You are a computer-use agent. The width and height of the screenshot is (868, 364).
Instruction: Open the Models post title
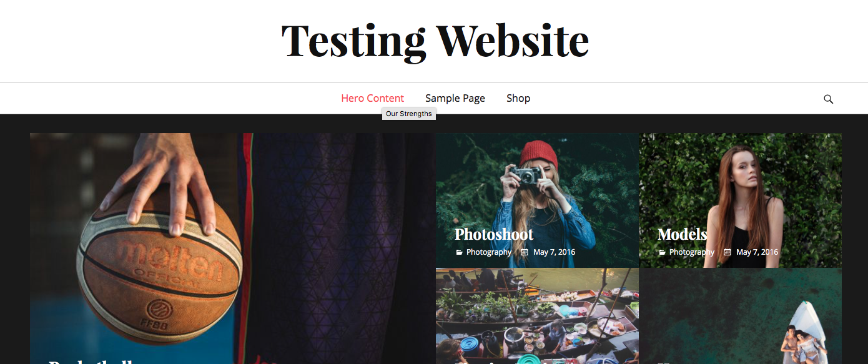[x=682, y=234]
